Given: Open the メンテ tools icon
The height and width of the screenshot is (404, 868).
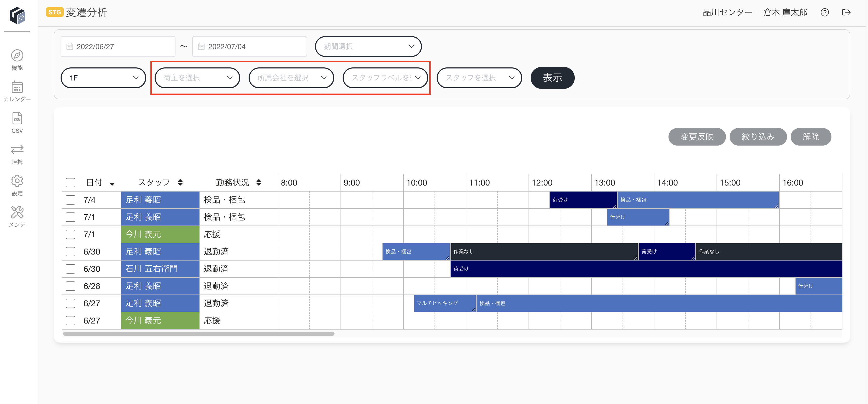Looking at the screenshot, I should pos(17,212).
